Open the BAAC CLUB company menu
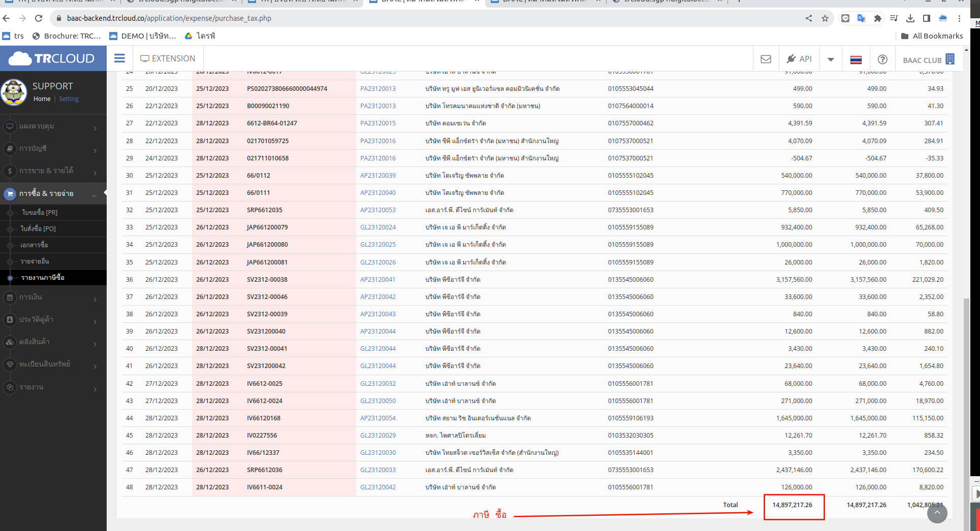980x531 pixels. click(929, 59)
